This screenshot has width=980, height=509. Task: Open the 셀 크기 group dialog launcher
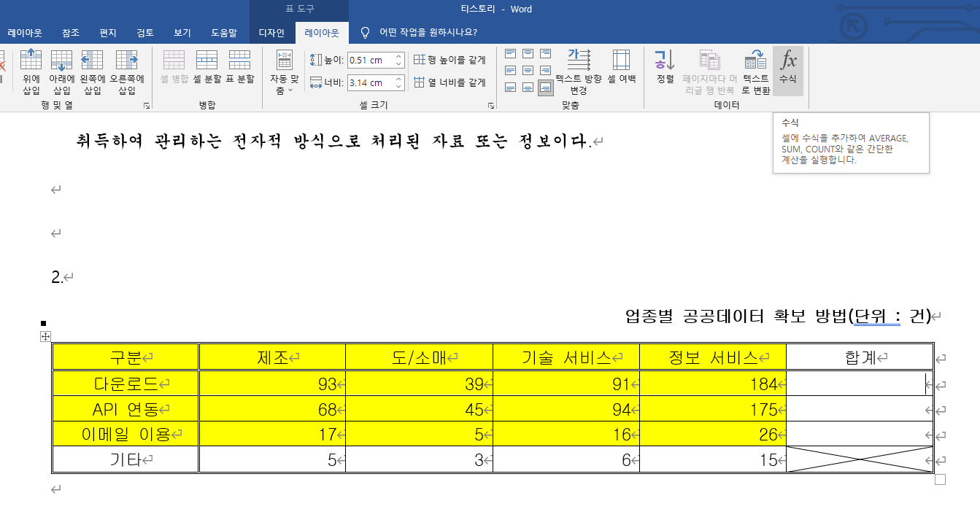pos(491,106)
